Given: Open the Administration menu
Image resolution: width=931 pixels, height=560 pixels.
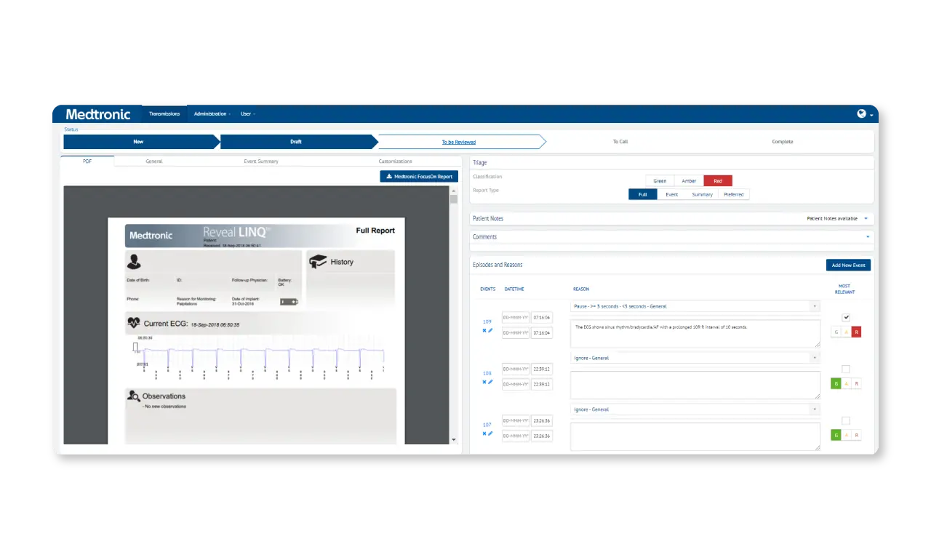Looking at the screenshot, I should [211, 113].
